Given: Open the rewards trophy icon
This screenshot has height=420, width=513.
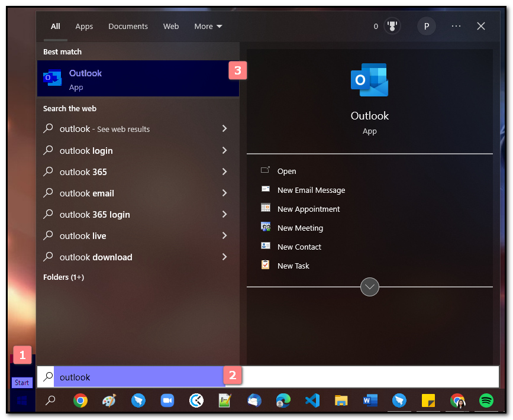Looking at the screenshot, I should coord(392,26).
